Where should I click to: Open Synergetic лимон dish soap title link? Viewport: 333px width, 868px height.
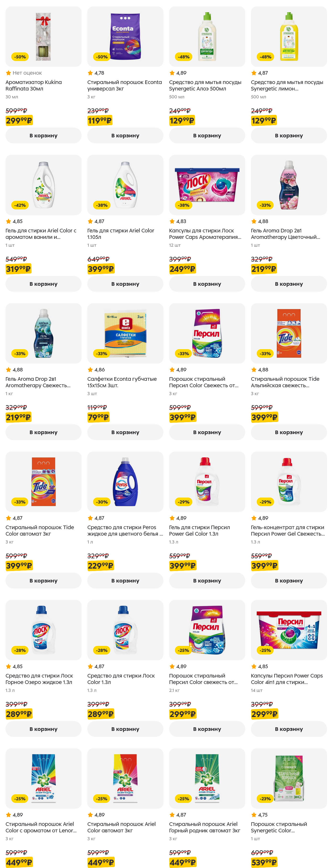point(287,85)
